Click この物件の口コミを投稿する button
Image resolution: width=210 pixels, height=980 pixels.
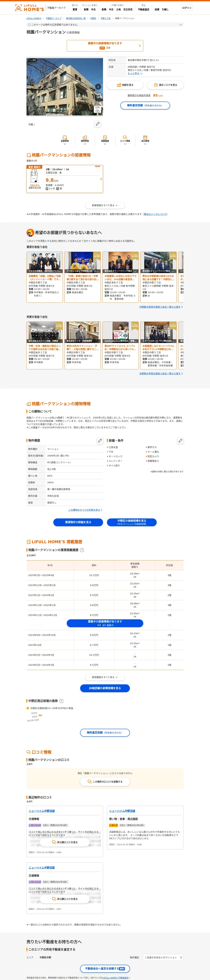(x=105, y=782)
